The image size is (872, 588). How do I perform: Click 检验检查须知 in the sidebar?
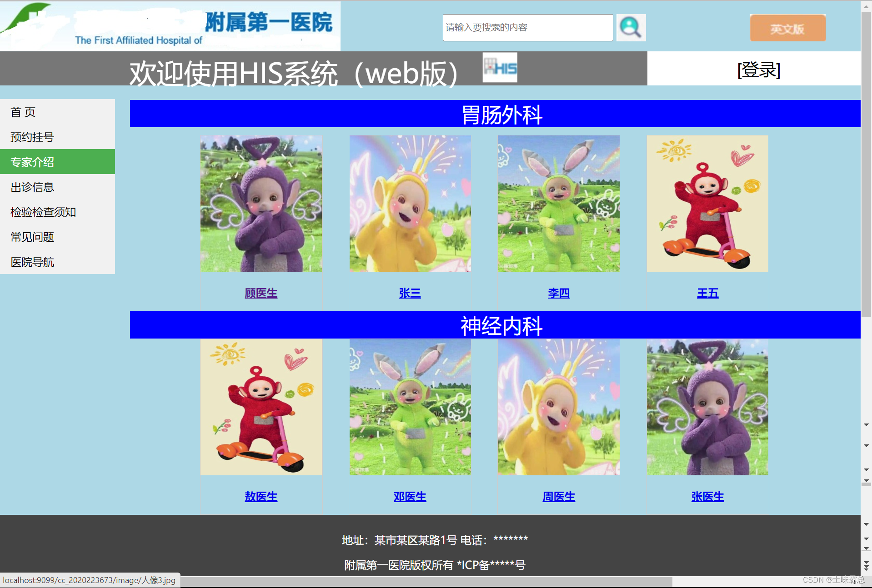(42, 212)
